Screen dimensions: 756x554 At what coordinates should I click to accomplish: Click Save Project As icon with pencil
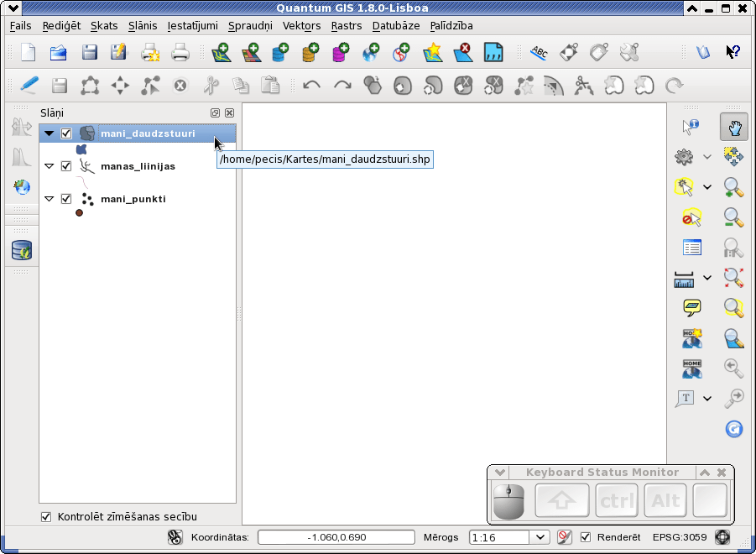[x=118, y=52]
